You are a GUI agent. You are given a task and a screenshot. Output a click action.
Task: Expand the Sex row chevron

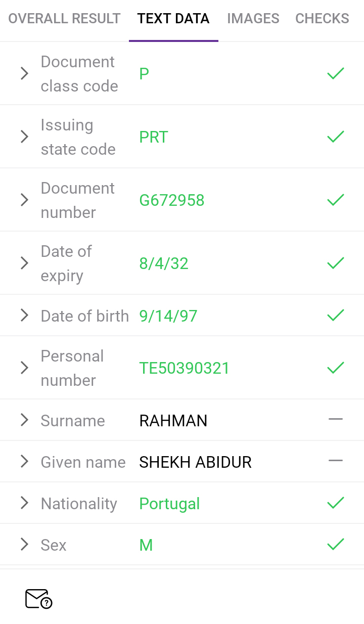click(24, 545)
